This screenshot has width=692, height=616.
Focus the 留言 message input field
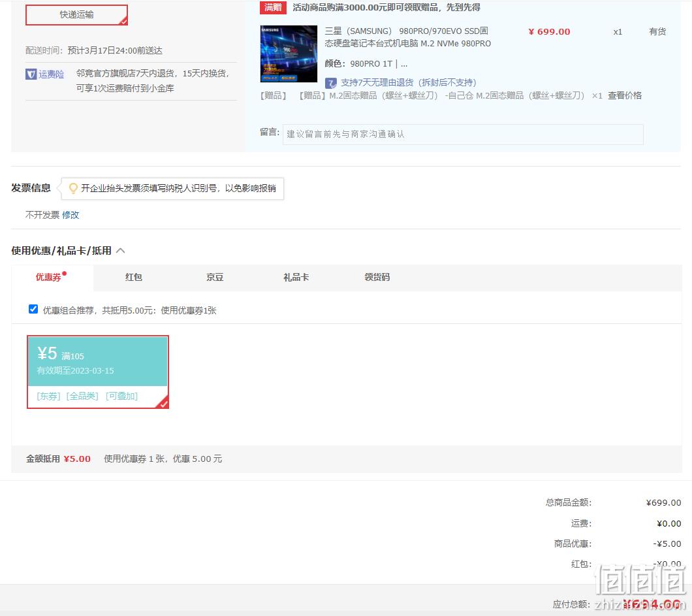(463, 134)
